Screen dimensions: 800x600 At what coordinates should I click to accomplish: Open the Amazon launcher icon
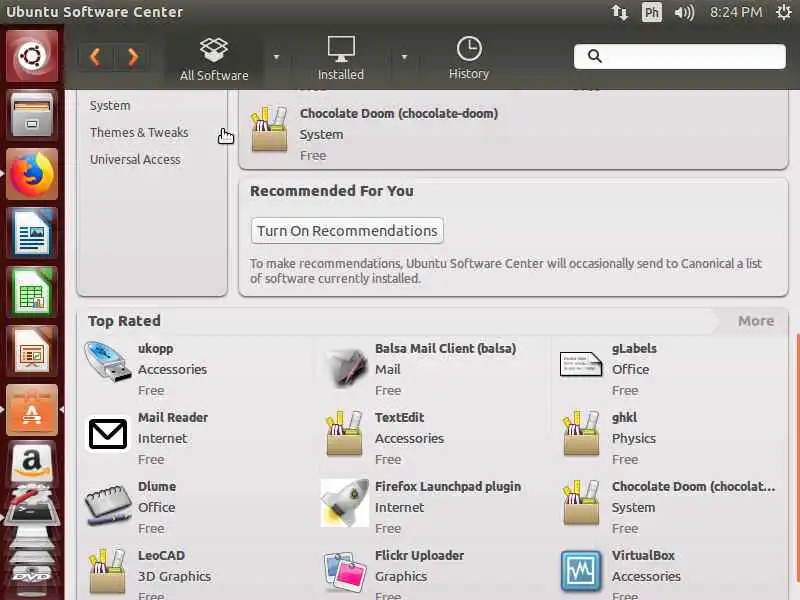(x=32, y=463)
